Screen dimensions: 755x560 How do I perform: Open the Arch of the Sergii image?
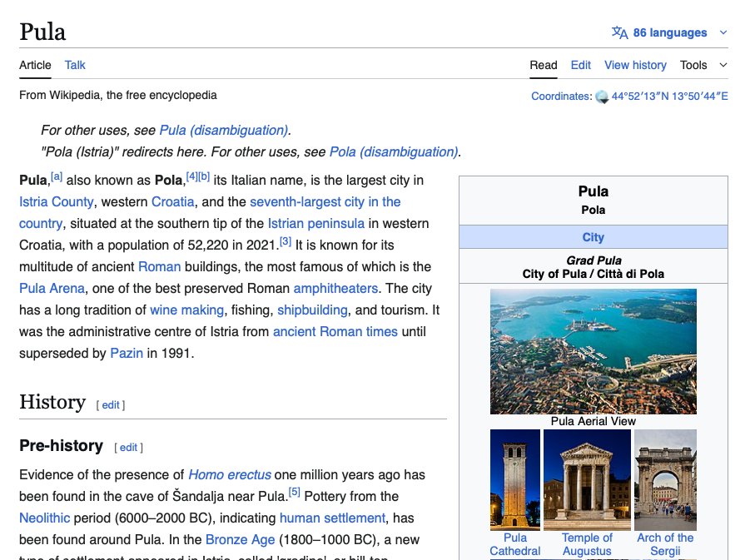click(x=665, y=479)
